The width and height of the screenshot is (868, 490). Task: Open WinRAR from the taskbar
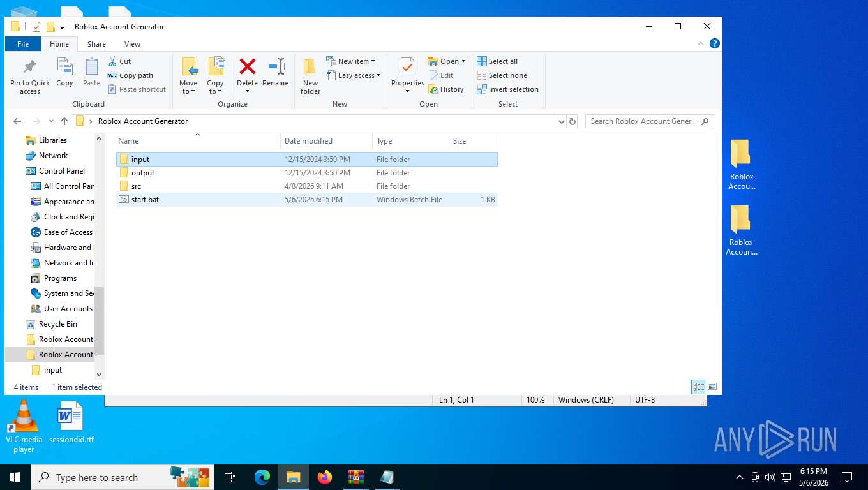[355, 477]
